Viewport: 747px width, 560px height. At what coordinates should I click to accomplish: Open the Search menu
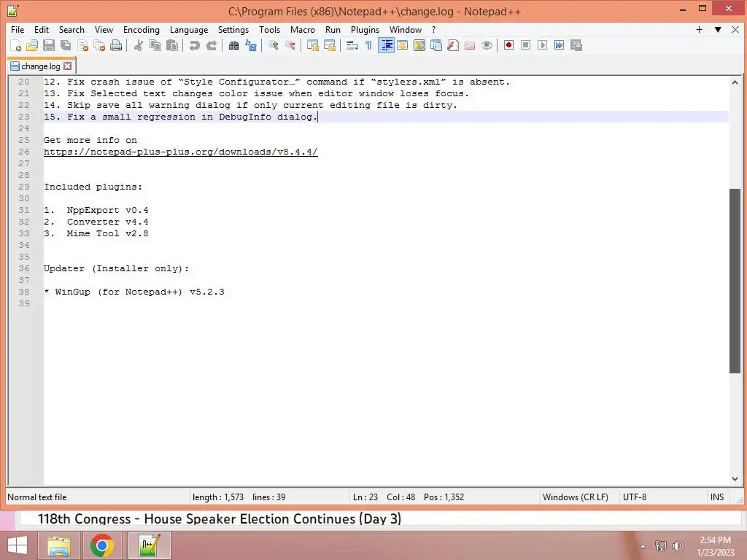[x=71, y=29]
